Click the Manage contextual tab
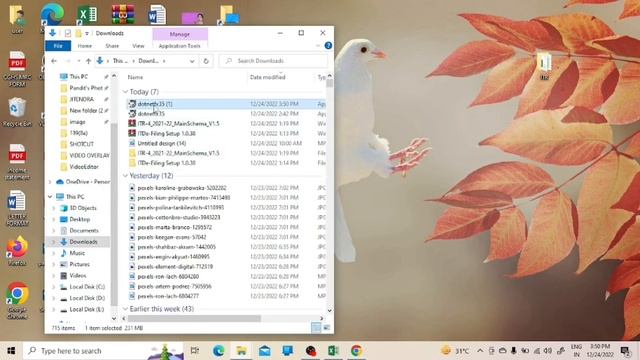Image resolution: width=640 pixels, height=360 pixels. coord(180,34)
